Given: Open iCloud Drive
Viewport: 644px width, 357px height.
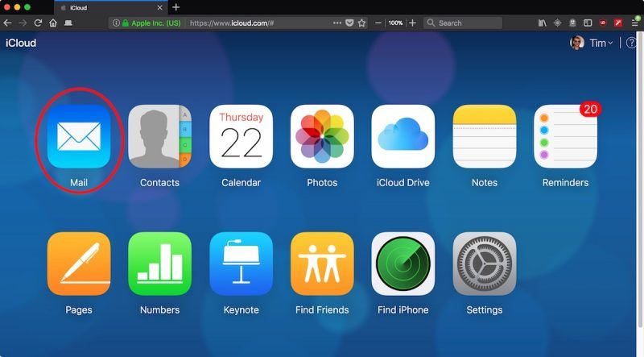Looking at the screenshot, I should click(x=402, y=136).
